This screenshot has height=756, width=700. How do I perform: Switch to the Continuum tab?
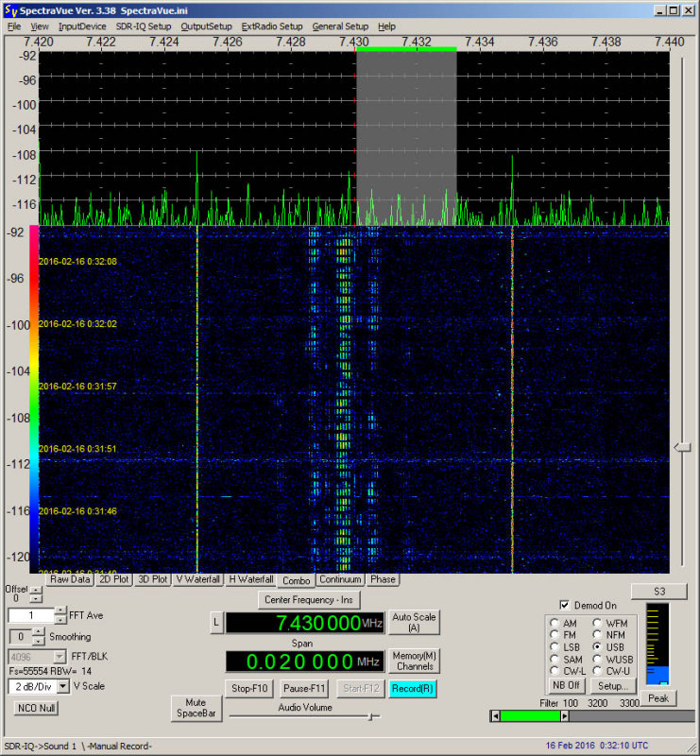point(340,579)
